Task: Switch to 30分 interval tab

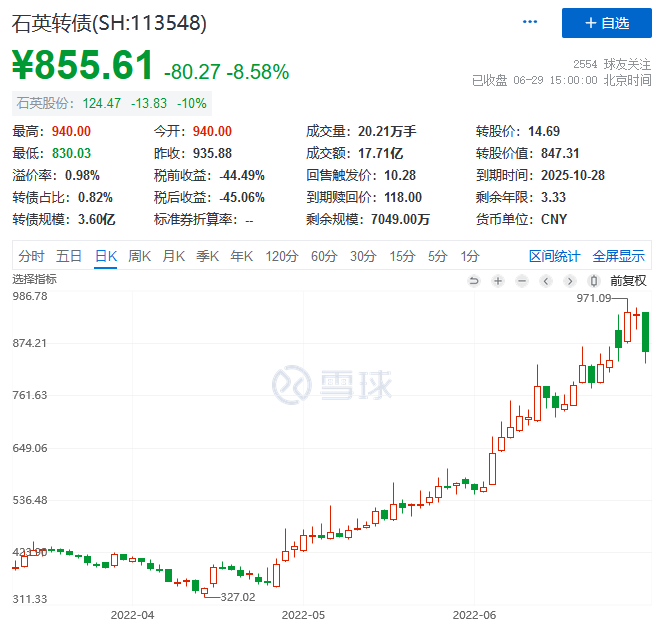Action: tap(363, 256)
